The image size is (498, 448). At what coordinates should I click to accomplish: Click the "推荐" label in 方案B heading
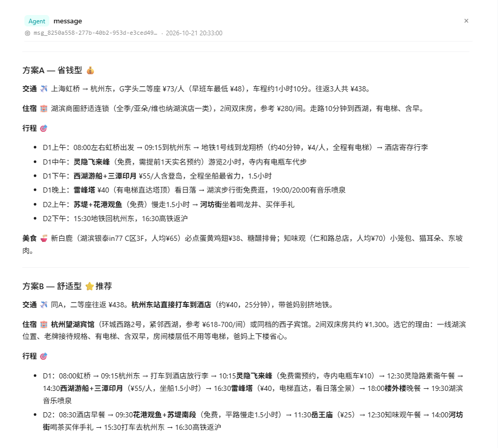(x=104, y=286)
